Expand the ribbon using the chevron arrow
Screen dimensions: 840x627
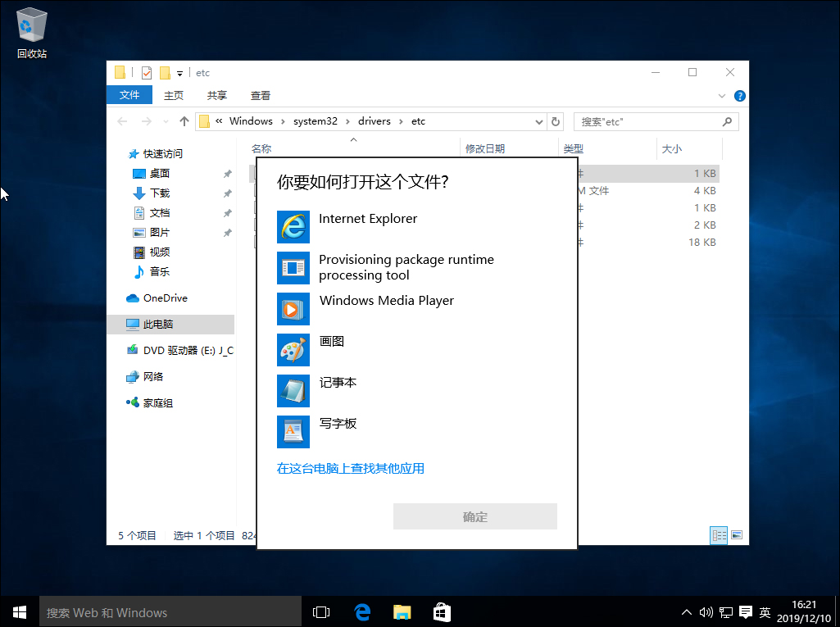tap(721, 95)
